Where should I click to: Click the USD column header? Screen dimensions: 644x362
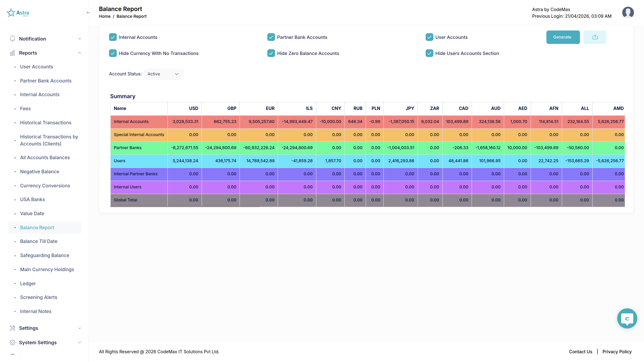(193, 108)
